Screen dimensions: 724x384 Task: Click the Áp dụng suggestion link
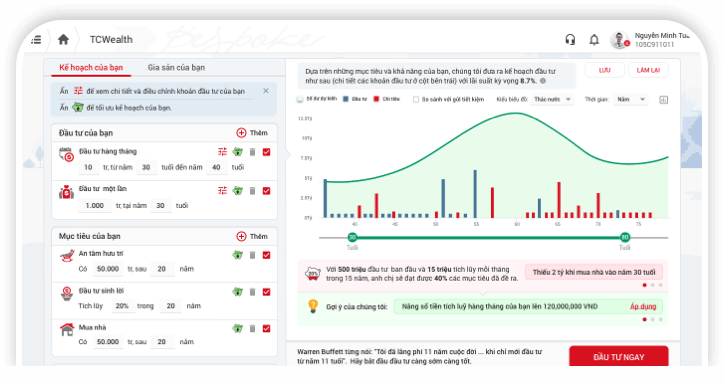(643, 306)
